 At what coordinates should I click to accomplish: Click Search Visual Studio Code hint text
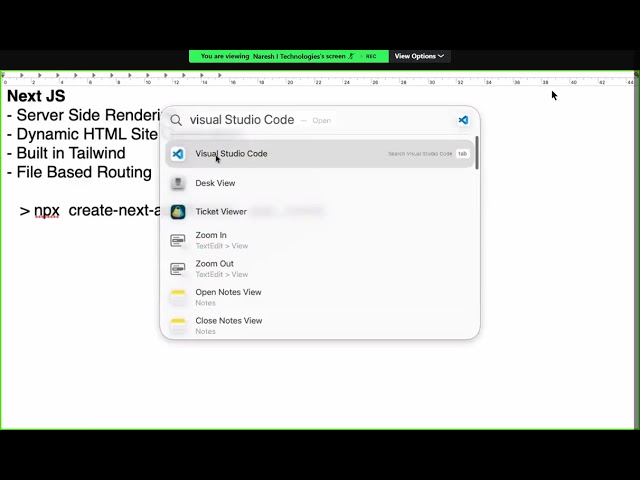pyautogui.click(x=420, y=154)
